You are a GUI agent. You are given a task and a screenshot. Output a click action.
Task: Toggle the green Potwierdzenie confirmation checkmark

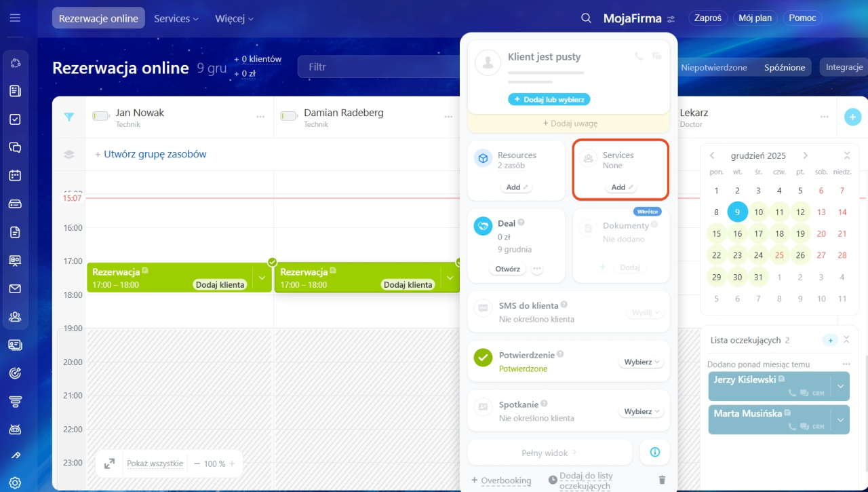tap(483, 357)
